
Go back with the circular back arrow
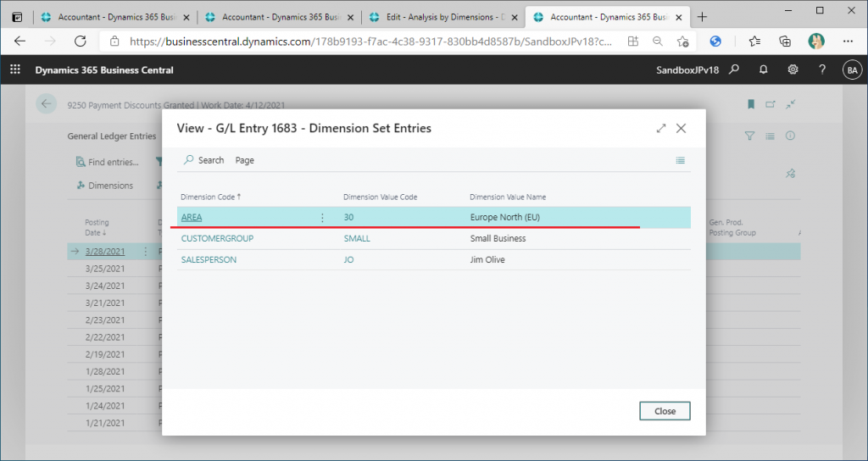click(47, 104)
